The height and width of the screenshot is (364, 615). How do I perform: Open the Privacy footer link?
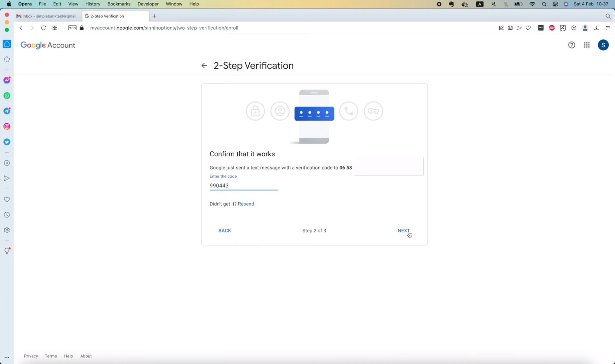click(x=31, y=356)
